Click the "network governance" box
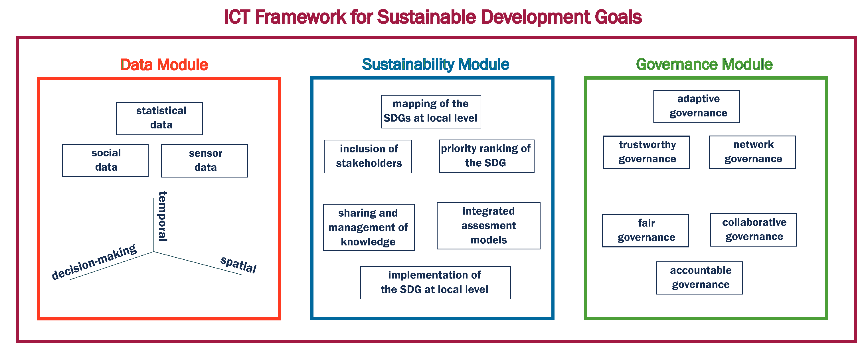The image size is (868, 353). [752, 152]
